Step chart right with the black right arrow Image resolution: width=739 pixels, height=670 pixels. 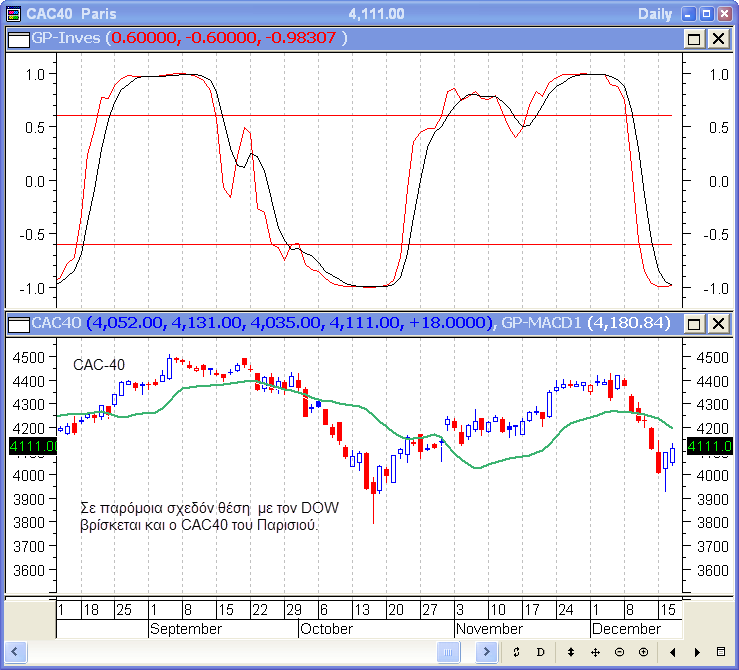695,653
